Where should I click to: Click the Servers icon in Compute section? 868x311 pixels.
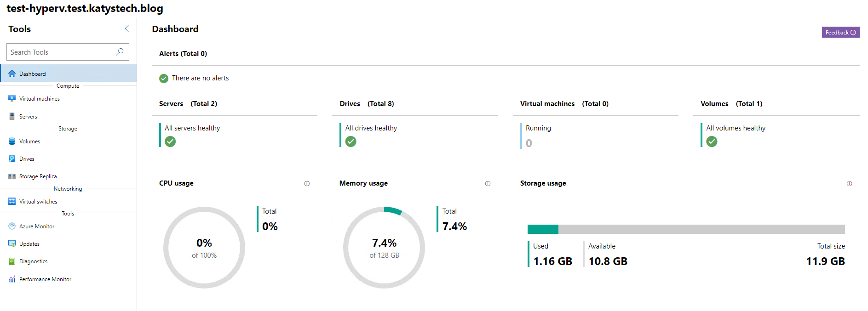(x=12, y=117)
